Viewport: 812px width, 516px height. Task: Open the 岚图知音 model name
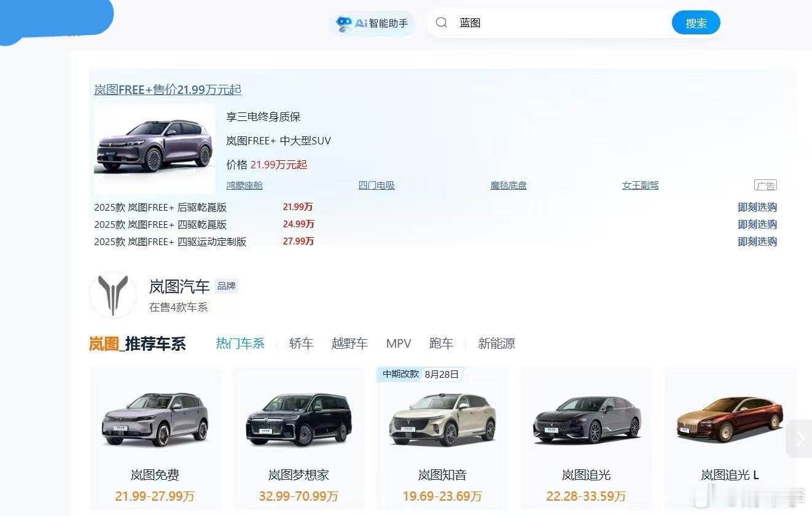pos(442,475)
